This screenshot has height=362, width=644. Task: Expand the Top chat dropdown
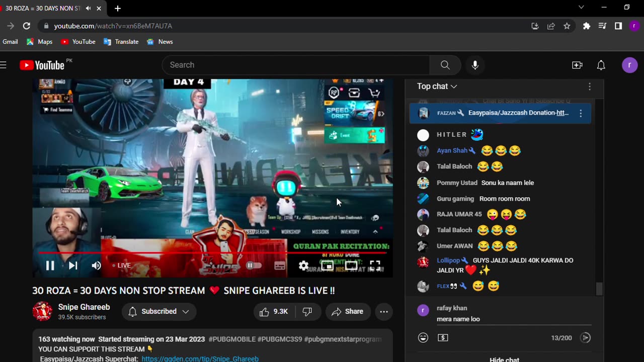click(437, 86)
